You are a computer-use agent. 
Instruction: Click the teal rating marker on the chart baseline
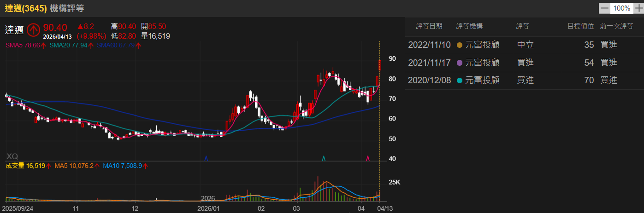click(324, 158)
